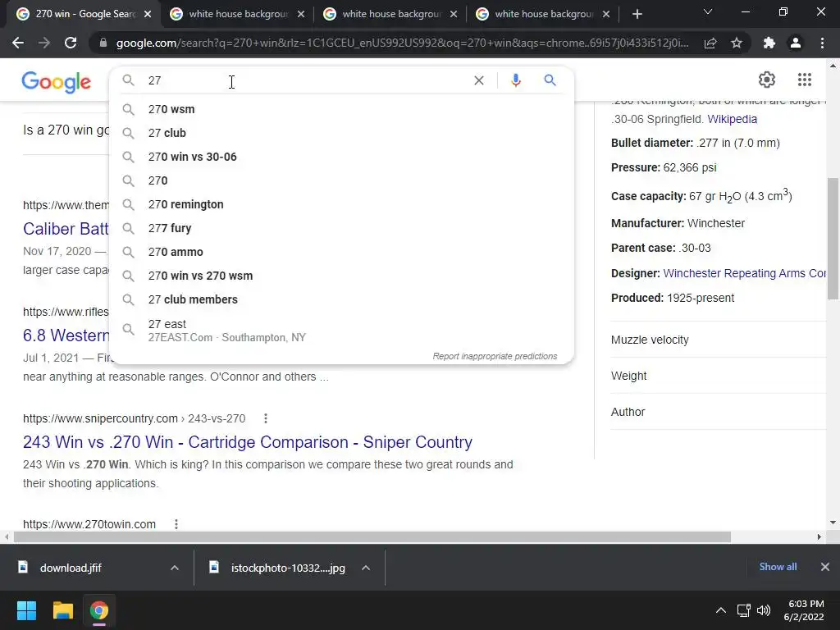Screen dimensions: 840x630
Task: Open the download.jfif file
Action: pyautogui.click(x=71, y=568)
